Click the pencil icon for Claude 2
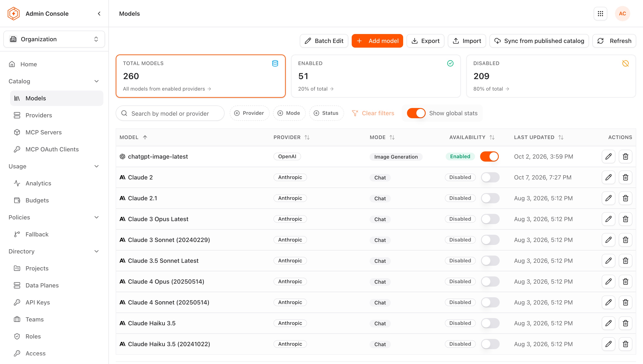Screen dimensions: 643x364 [x=609, y=177]
